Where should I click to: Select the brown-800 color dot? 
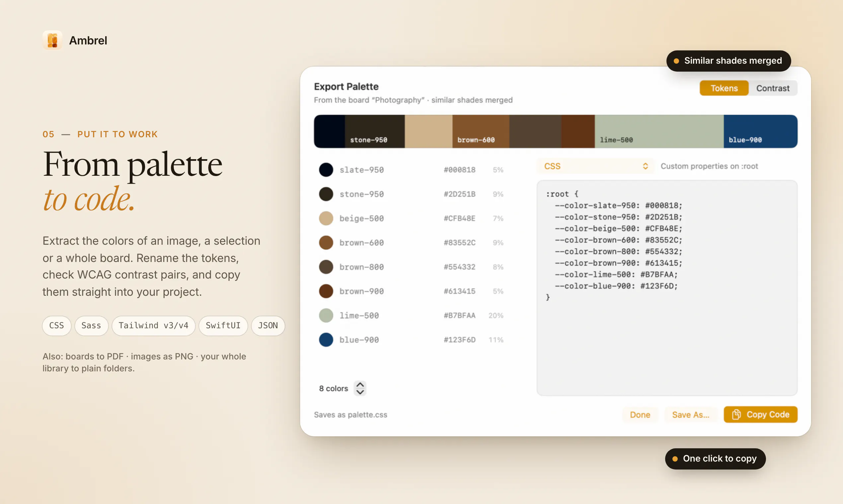click(x=326, y=267)
